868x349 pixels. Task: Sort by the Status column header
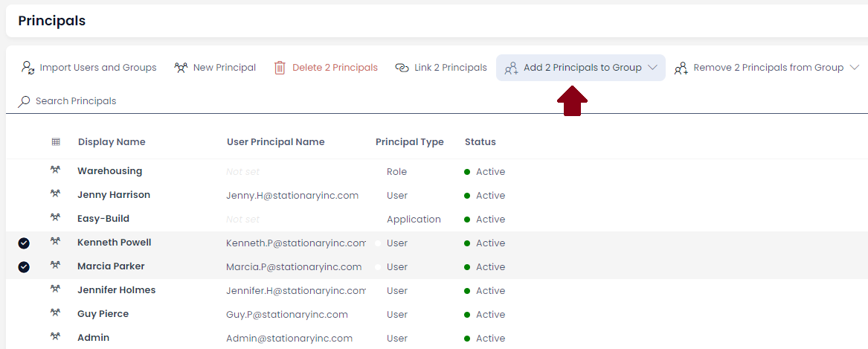click(480, 142)
